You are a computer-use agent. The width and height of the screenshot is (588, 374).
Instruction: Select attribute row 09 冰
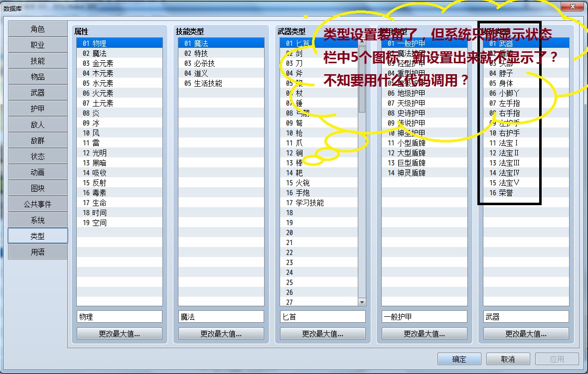[x=120, y=123]
